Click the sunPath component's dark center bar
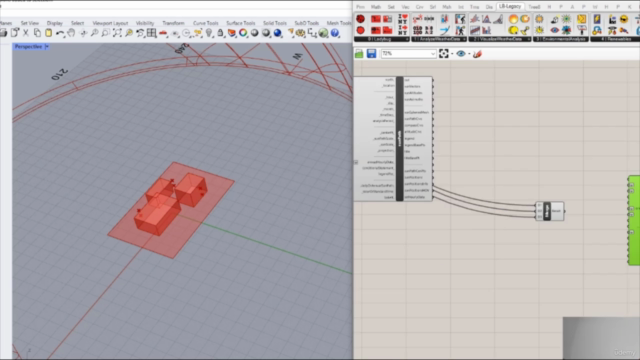The height and width of the screenshot is (360, 640). pos(400,139)
